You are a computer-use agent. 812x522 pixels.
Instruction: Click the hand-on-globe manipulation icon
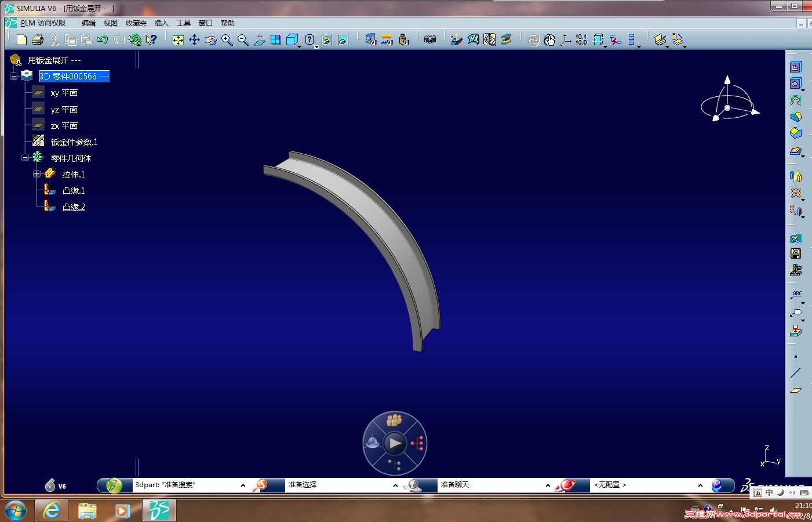tap(549, 39)
